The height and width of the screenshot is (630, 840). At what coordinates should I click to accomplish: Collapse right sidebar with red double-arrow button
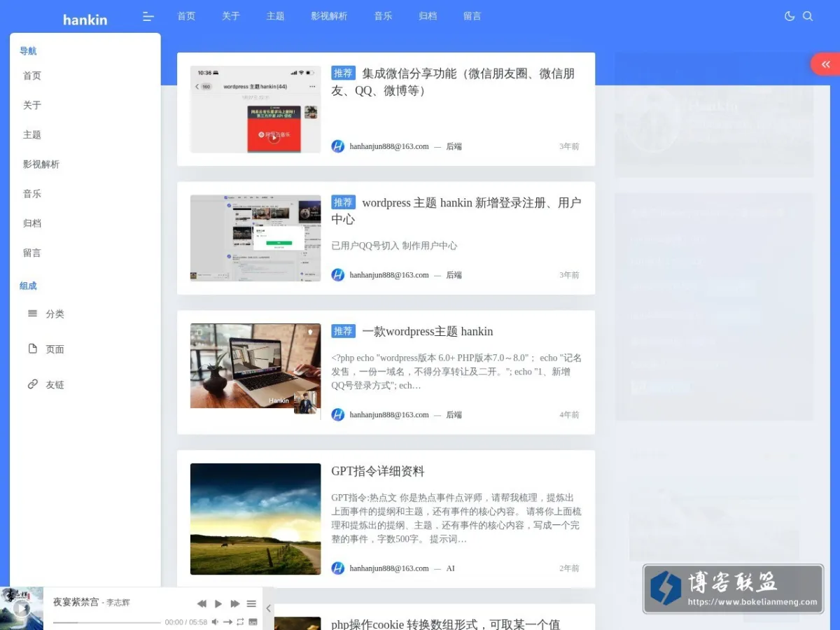pos(826,64)
